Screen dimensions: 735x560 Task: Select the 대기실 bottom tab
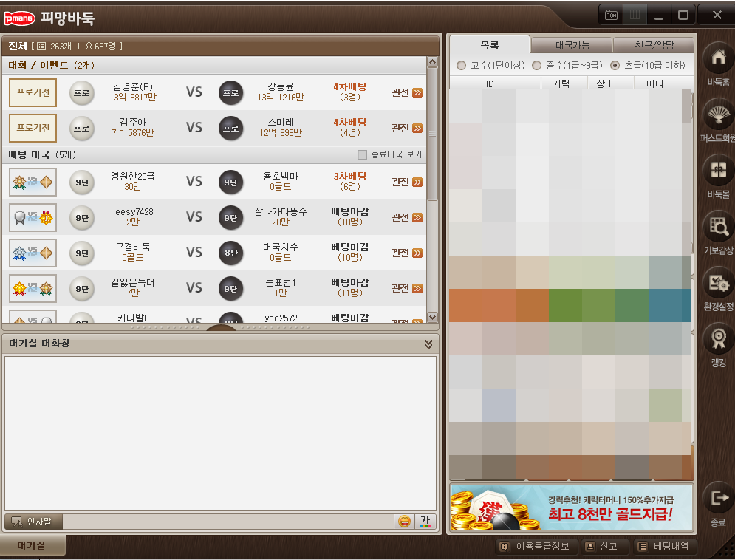(32, 545)
